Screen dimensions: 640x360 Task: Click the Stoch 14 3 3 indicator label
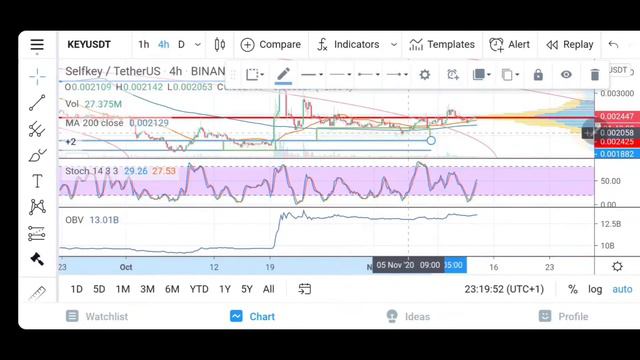point(92,171)
